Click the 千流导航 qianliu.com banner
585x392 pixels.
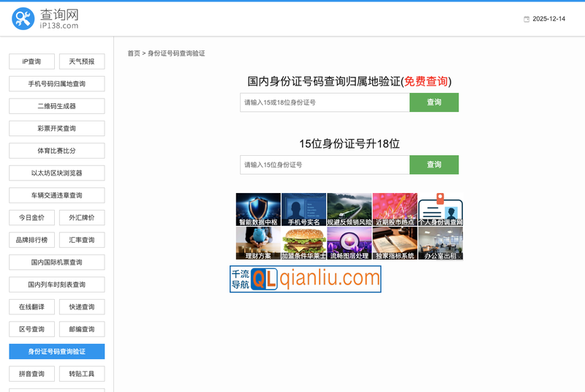point(306,279)
